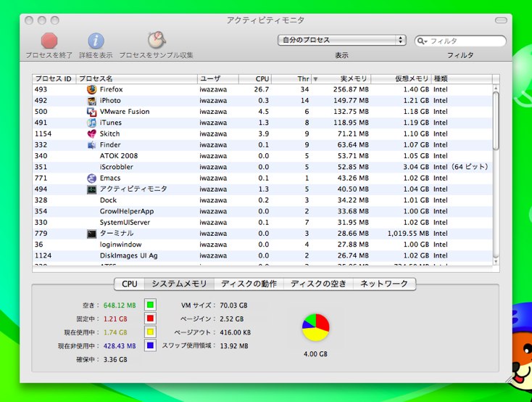The height and width of the screenshot is (402, 532).
Task: Select the Skitch heart icon in list
Action: coord(91,134)
